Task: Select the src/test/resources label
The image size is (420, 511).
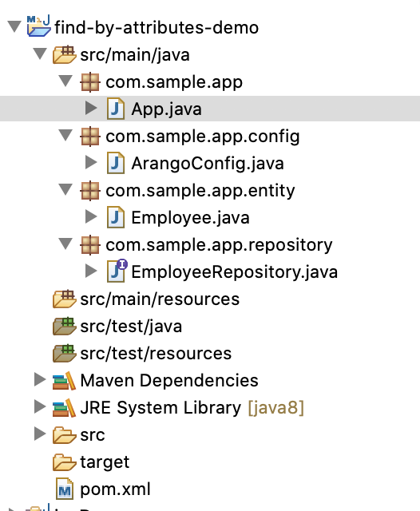Action: point(156,354)
